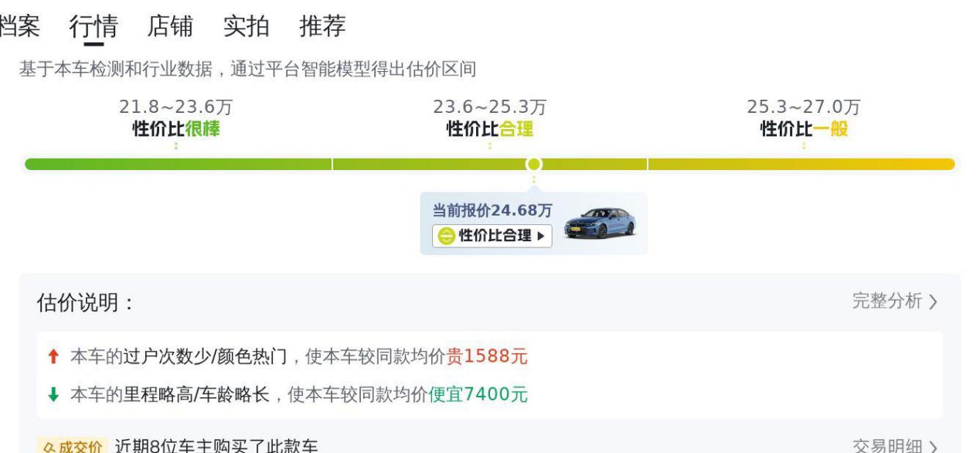Expand the chevron beside 交易明细
Viewport: 980px width, 453px height.
coord(933,448)
